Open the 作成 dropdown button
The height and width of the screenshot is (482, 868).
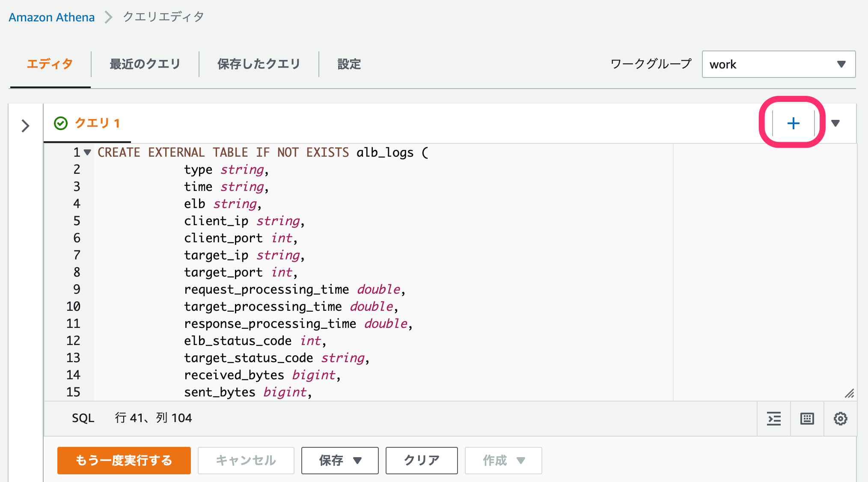[x=503, y=460]
